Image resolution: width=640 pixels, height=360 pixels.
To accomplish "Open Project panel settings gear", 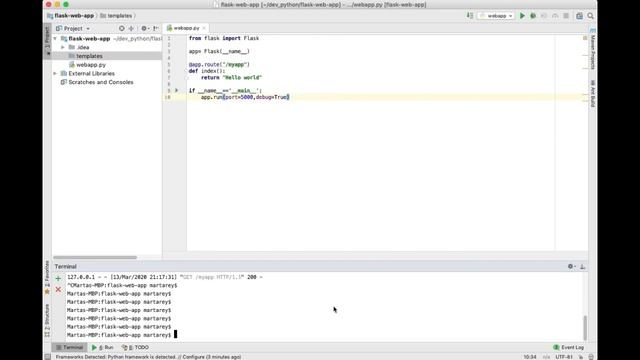I will click(144, 29).
